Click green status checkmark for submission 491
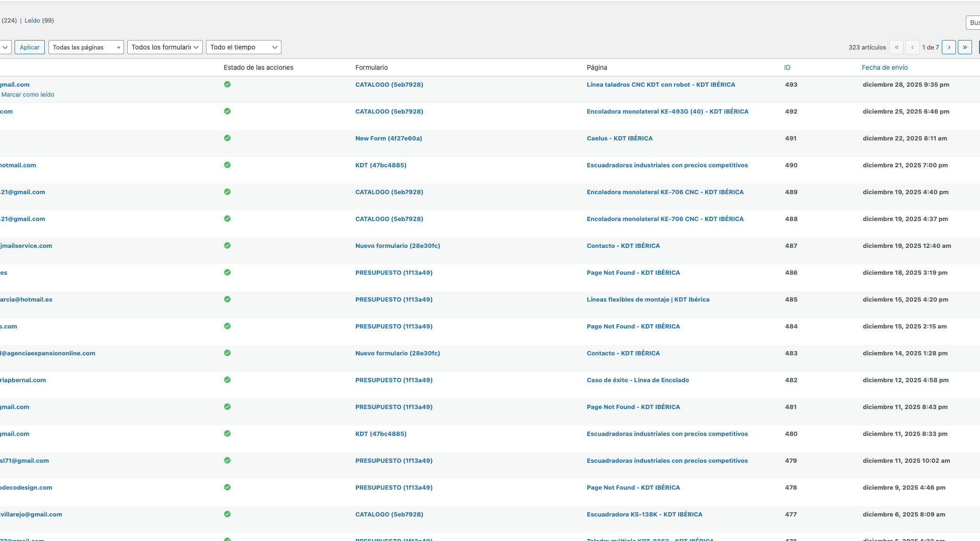The width and height of the screenshot is (980, 541). (x=227, y=138)
